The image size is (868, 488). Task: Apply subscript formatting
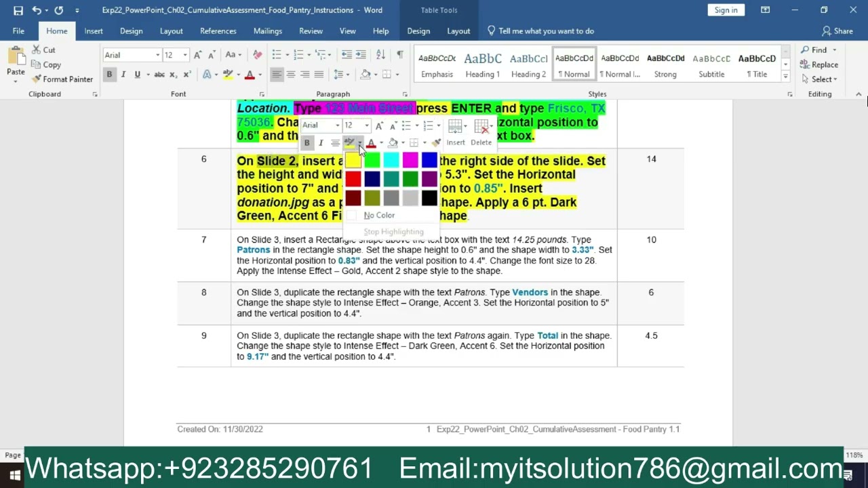tap(174, 75)
